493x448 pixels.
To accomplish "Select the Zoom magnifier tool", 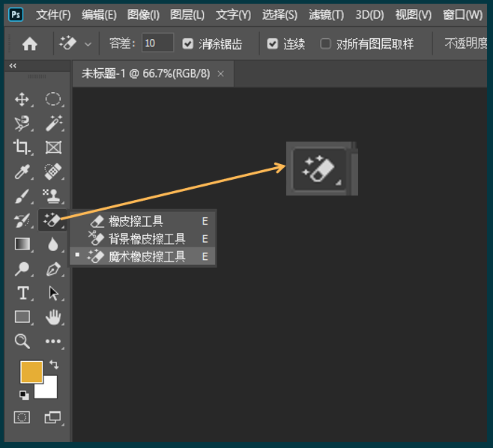I will (x=22, y=342).
